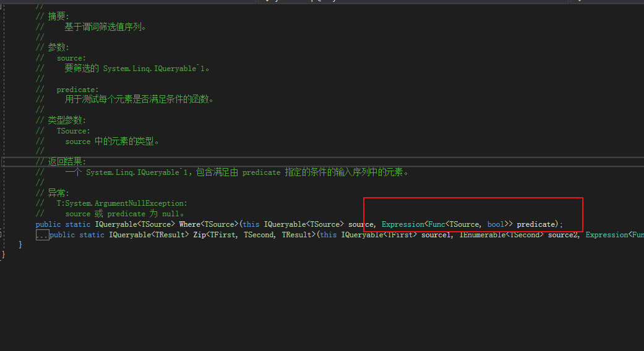Click the 'source2,' parameter in Zip

[564, 235]
